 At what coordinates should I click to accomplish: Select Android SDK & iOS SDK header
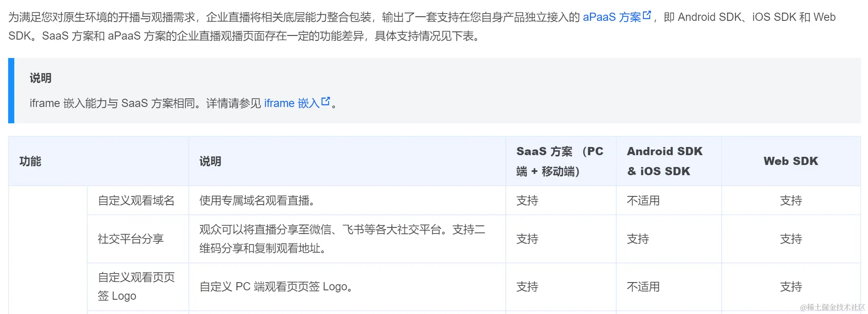pyautogui.click(x=665, y=161)
